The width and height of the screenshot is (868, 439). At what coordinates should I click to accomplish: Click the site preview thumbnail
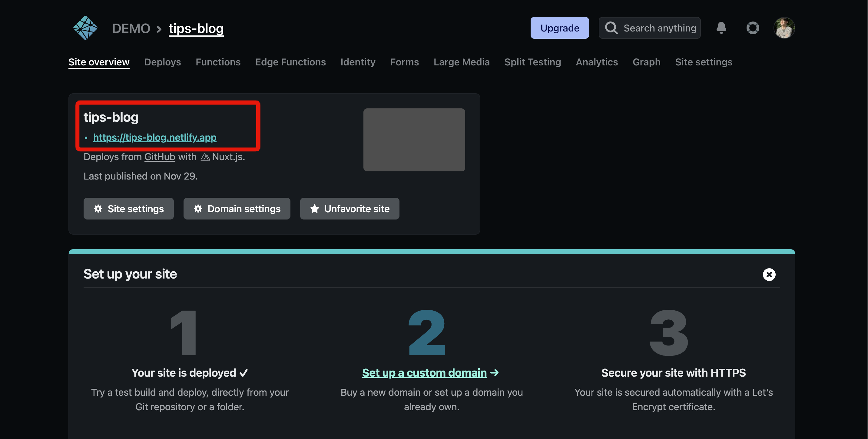pos(414,140)
